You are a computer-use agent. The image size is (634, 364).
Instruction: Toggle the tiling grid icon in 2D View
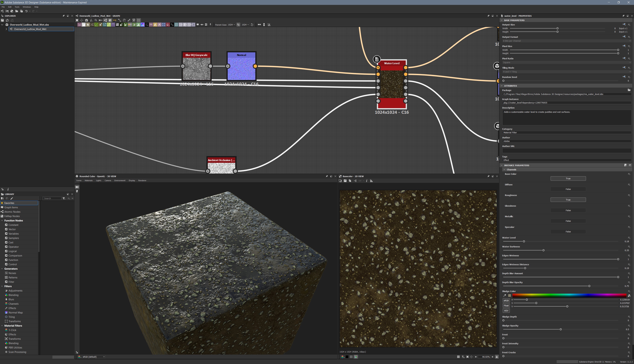point(458,357)
